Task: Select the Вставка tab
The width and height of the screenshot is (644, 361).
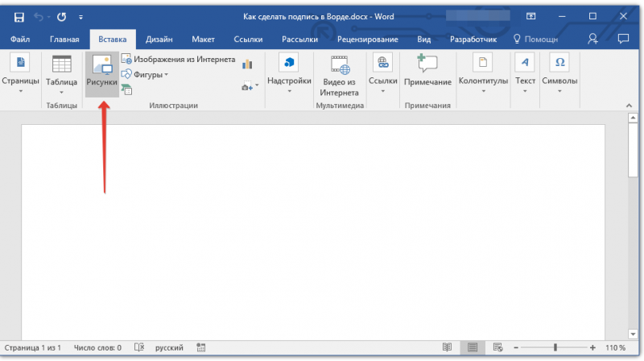Action: click(113, 39)
